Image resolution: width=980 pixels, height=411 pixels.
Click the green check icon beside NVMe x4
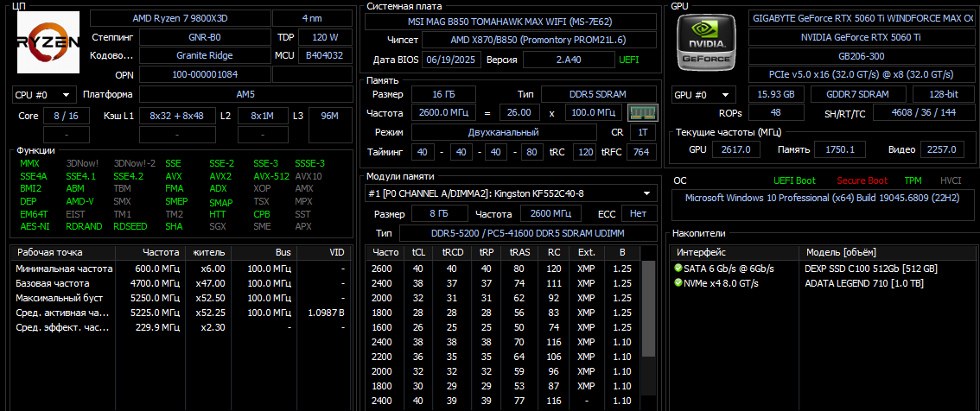click(678, 283)
